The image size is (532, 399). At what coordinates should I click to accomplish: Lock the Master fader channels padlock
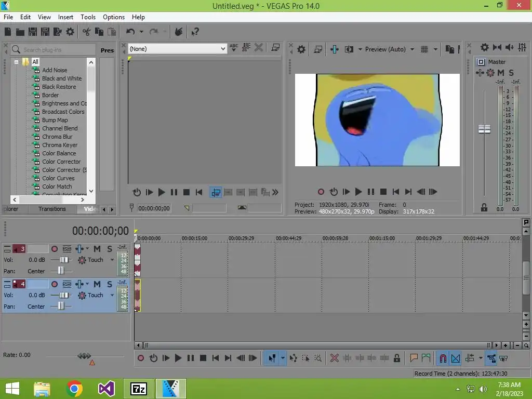point(484,208)
